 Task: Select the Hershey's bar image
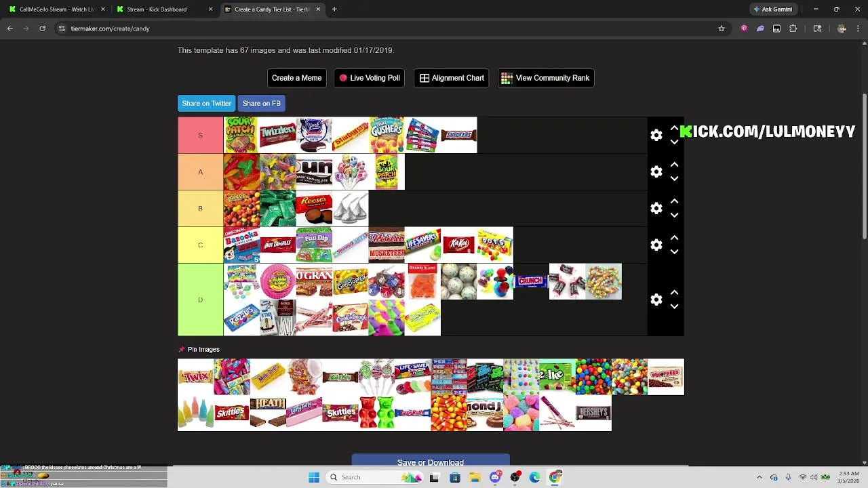[x=593, y=413]
